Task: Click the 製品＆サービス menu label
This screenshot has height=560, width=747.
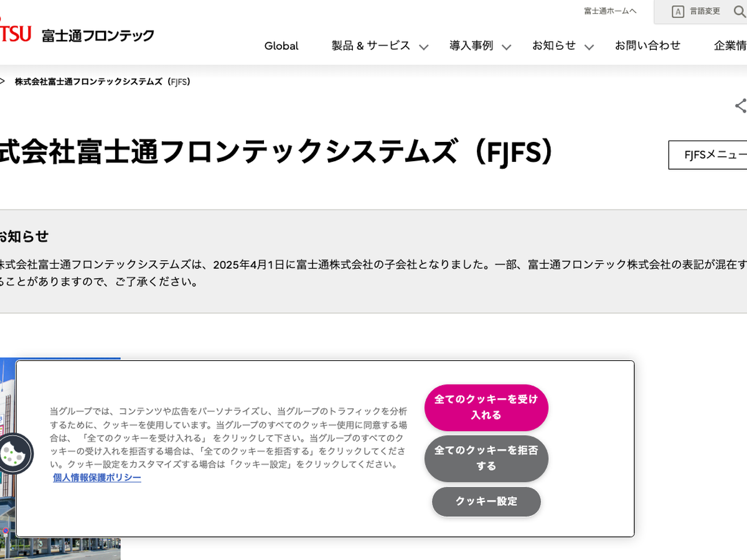Action: 371,45
